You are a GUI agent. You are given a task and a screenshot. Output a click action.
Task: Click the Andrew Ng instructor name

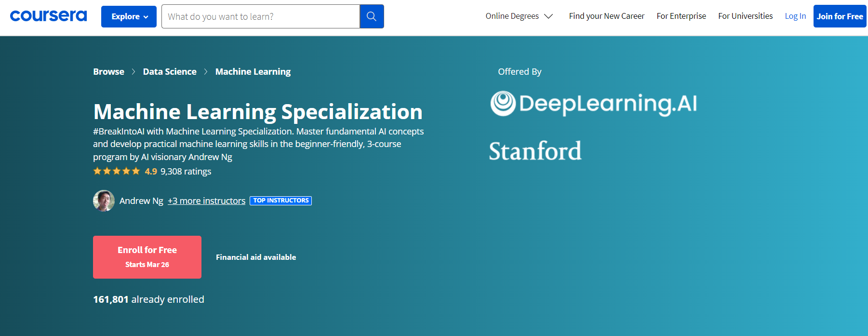pyautogui.click(x=141, y=201)
